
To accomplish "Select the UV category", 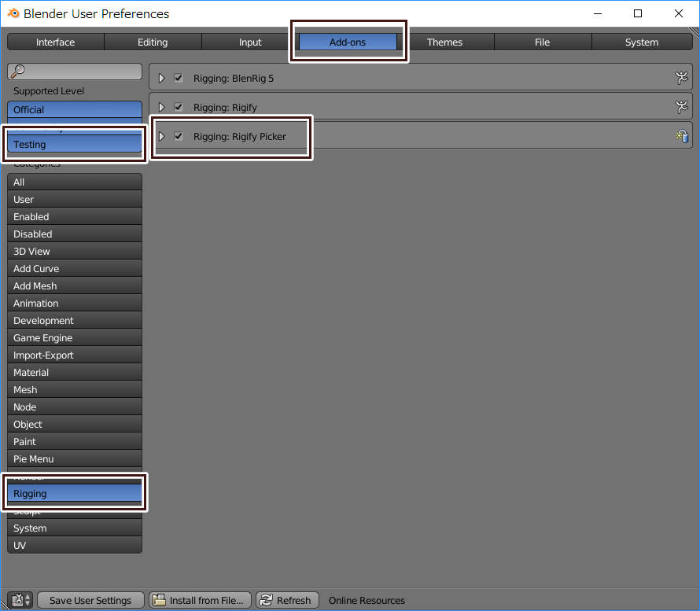I will pyautogui.click(x=75, y=546).
